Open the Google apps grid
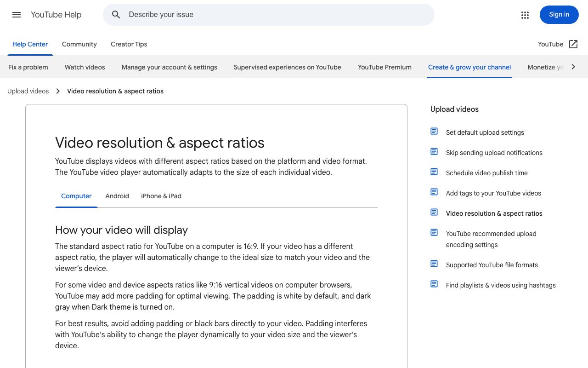 coord(525,15)
